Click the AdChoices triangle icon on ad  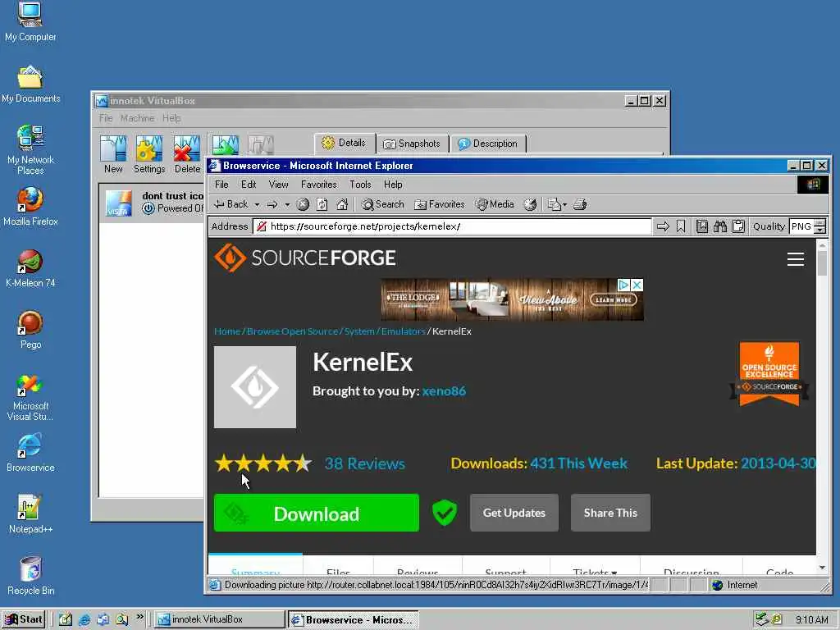[624, 285]
